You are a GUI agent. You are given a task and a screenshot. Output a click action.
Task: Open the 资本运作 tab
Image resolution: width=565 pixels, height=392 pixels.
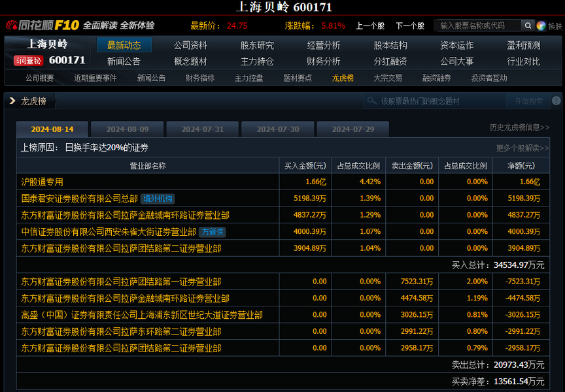457,45
